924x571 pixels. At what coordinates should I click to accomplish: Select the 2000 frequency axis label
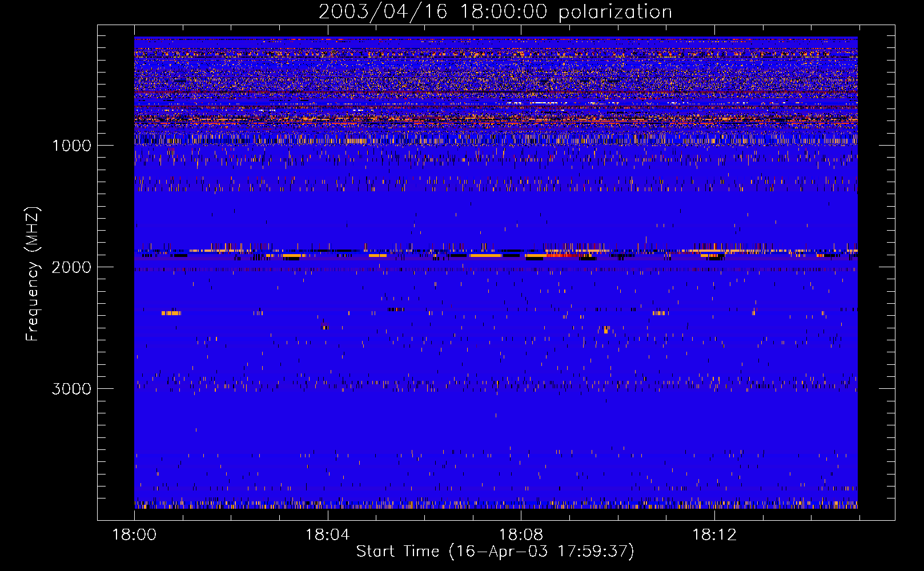point(71,267)
